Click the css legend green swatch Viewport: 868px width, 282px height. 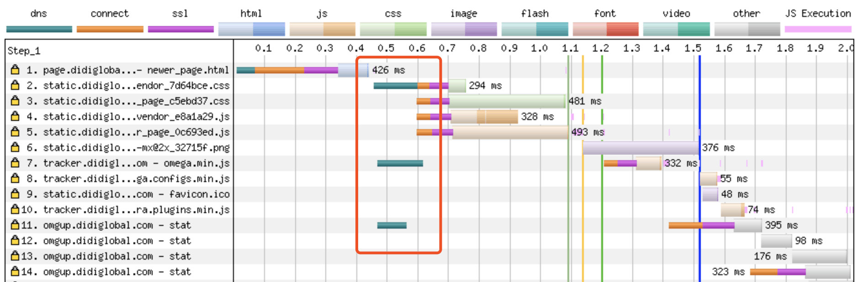(x=393, y=29)
